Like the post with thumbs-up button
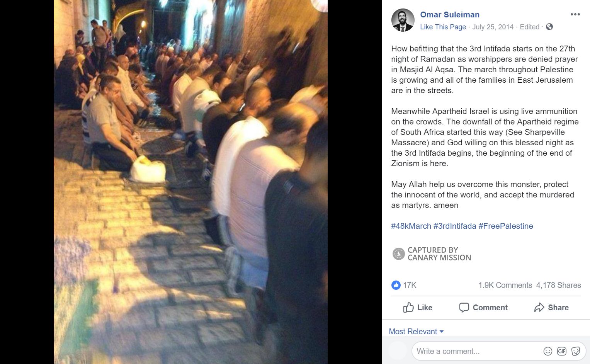Screen dimensions: 590x364 418,308
